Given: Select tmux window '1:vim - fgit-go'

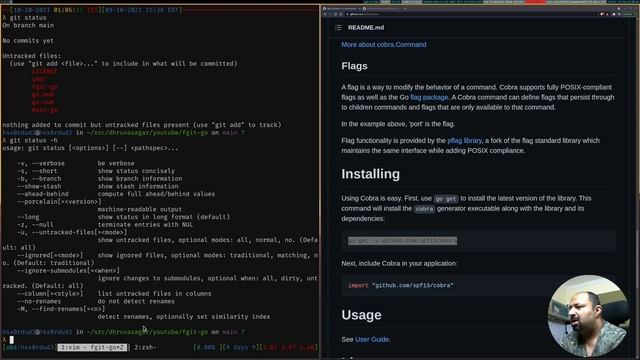Looking at the screenshot, I should click(92, 347).
